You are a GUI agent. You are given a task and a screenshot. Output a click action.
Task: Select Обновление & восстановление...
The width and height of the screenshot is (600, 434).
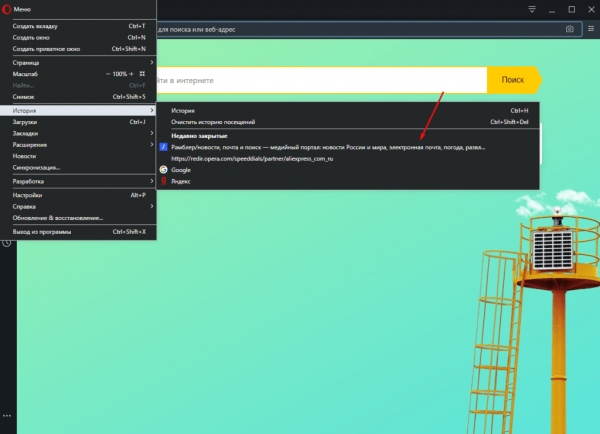point(78,218)
